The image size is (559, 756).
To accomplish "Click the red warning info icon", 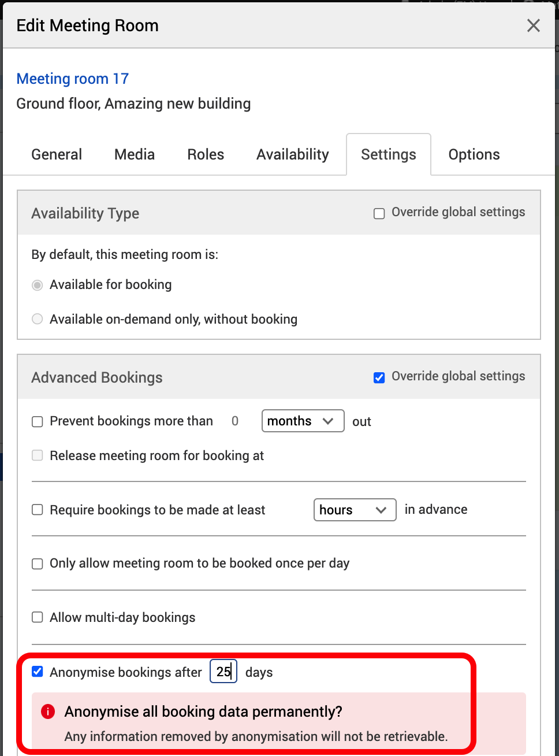I will [x=48, y=711].
